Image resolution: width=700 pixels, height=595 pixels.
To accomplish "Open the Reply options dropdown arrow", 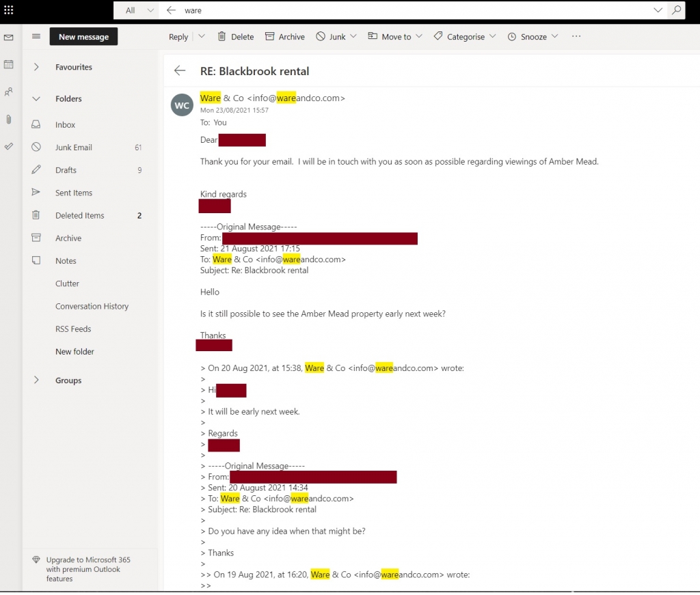I will (x=202, y=37).
